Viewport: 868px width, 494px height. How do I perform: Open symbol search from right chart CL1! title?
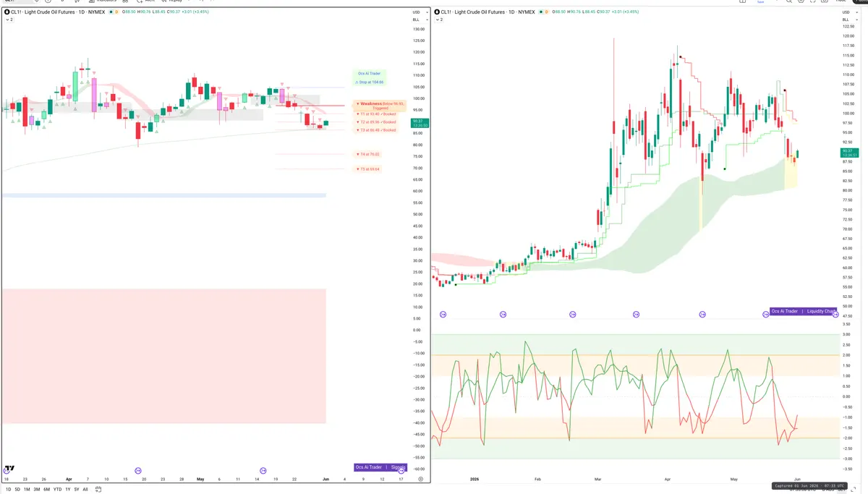click(x=485, y=12)
